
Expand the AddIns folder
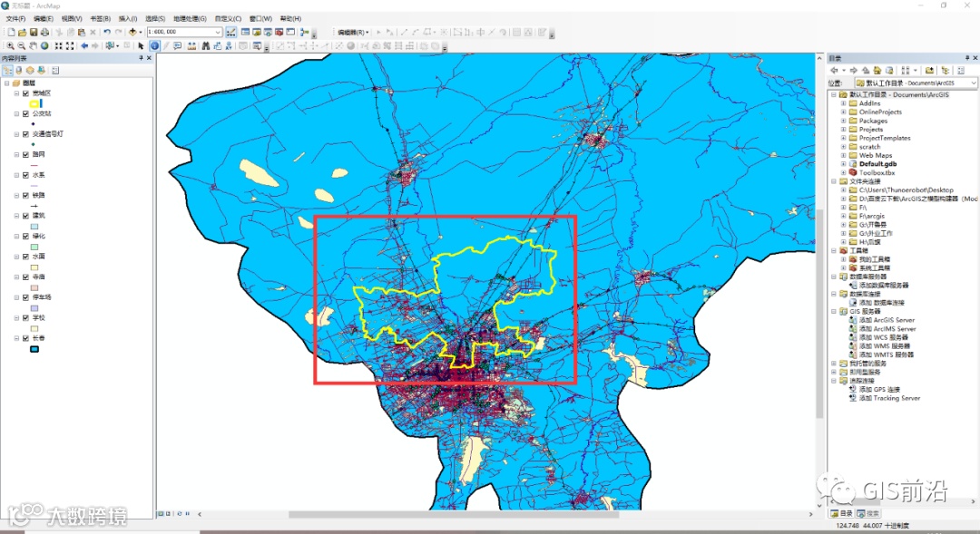843,103
